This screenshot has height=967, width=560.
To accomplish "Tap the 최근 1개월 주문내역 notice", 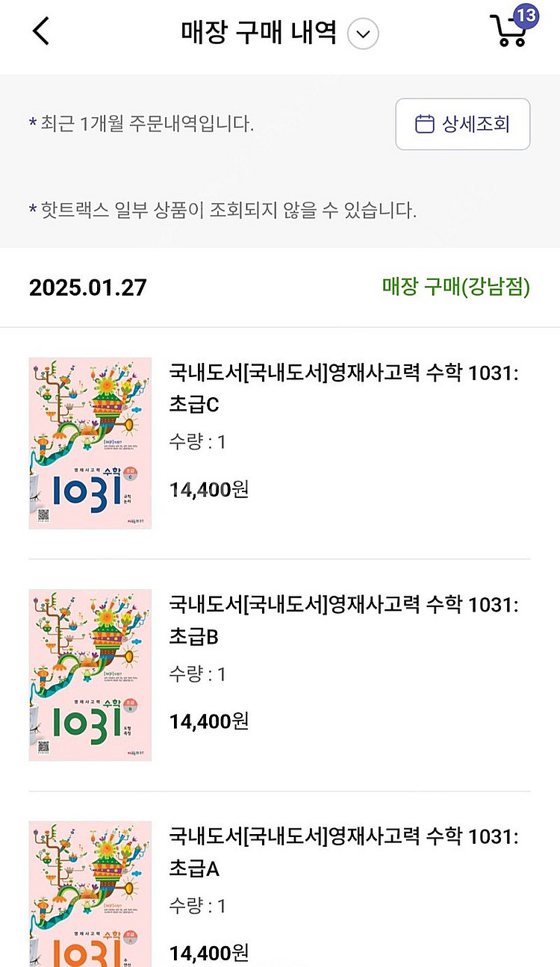I will pyautogui.click(x=142, y=124).
